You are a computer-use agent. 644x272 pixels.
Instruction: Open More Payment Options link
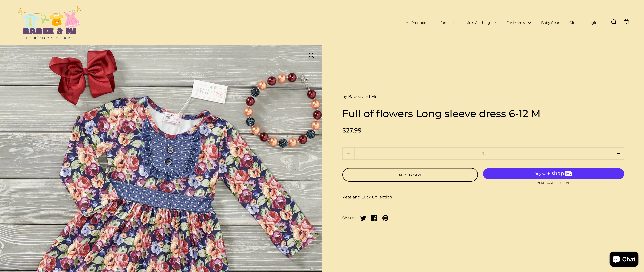point(553,183)
